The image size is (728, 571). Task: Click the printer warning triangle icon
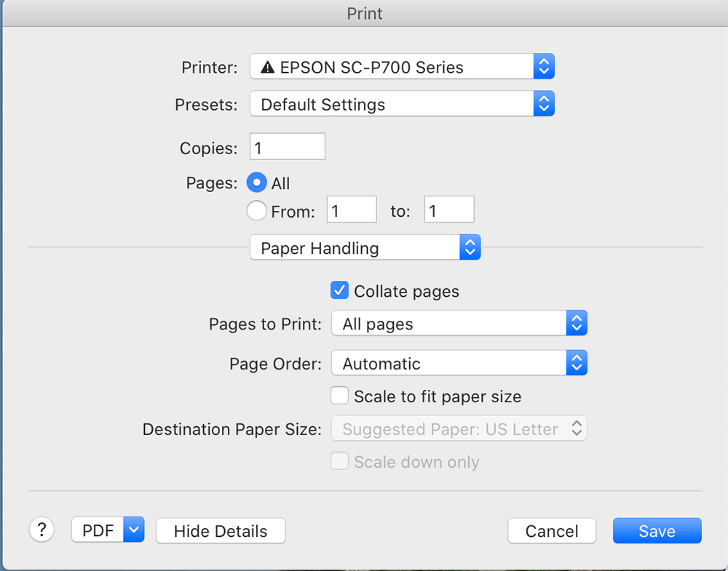(267, 68)
